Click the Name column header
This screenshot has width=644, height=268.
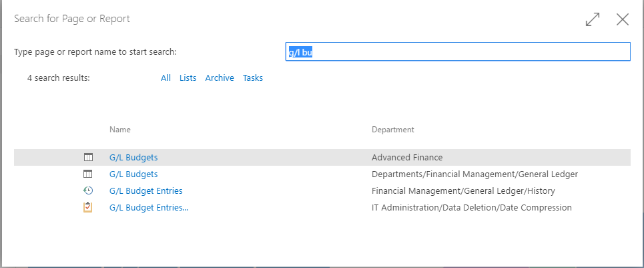[x=120, y=130]
